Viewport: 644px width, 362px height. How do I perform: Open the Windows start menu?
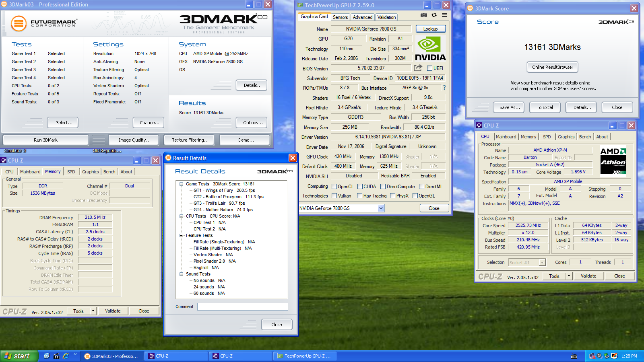click(19, 356)
